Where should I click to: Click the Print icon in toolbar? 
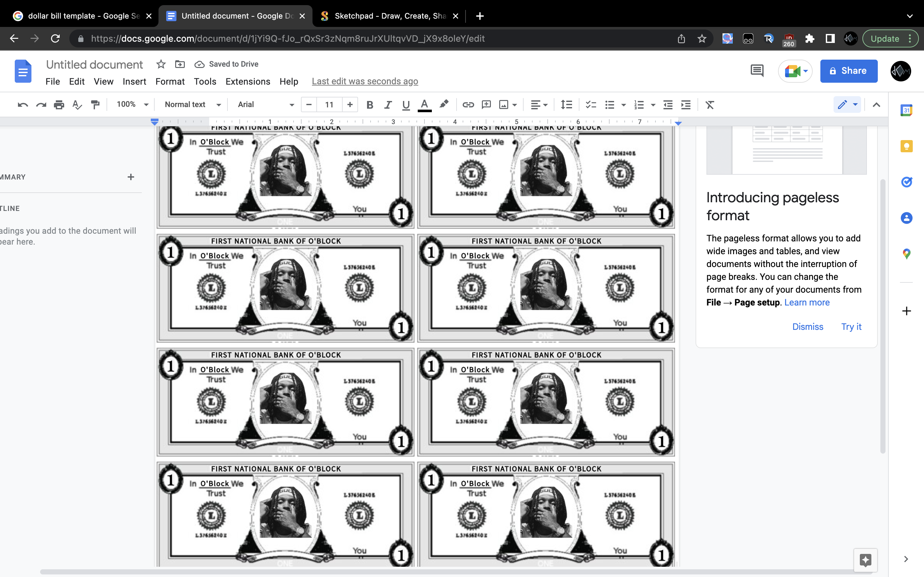tap(59, 105)
